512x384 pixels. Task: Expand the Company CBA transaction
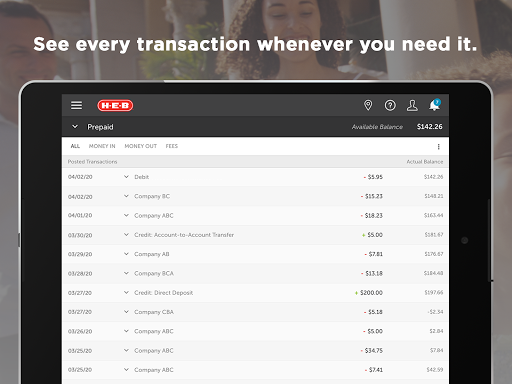click(x=126, y=312)
